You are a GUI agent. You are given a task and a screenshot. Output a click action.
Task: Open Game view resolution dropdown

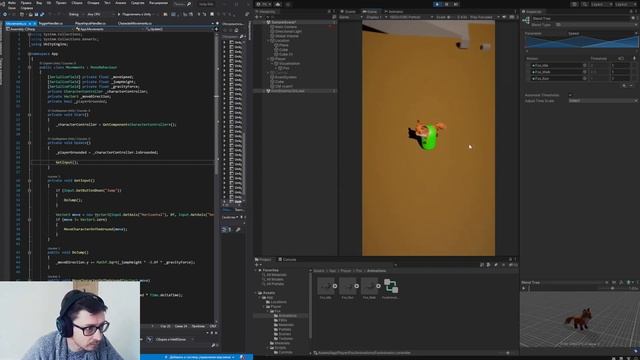pyautogui.click(x=411, y=17)
